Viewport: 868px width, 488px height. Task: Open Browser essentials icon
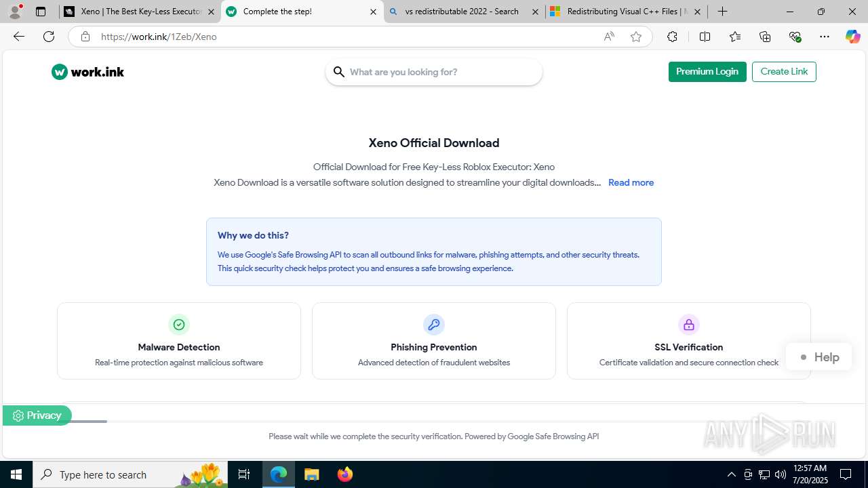pos(795,37)
